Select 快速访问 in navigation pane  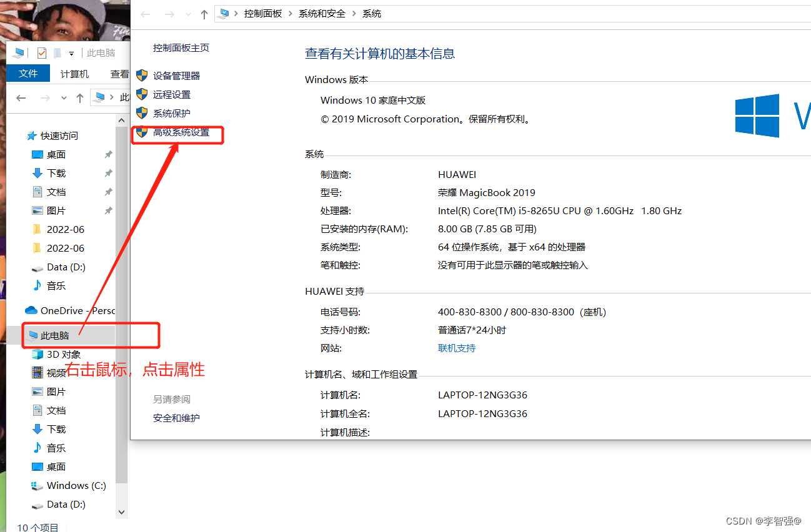pyautogui.click(x=59, y=135)
